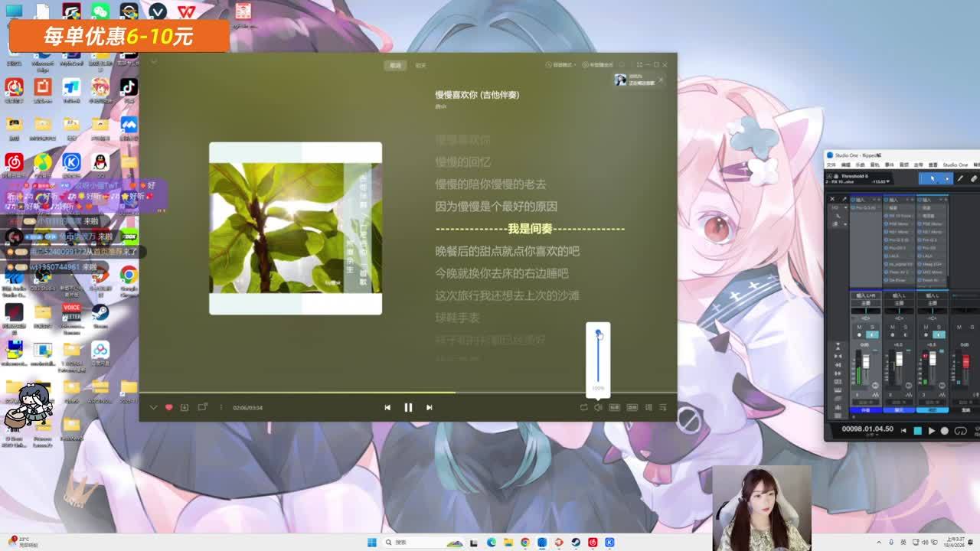The width and height of the screenshot is (980, 551).
Task: Select the lyric line 因为慢慢是个最好的原因
Action: pos(496,207)
